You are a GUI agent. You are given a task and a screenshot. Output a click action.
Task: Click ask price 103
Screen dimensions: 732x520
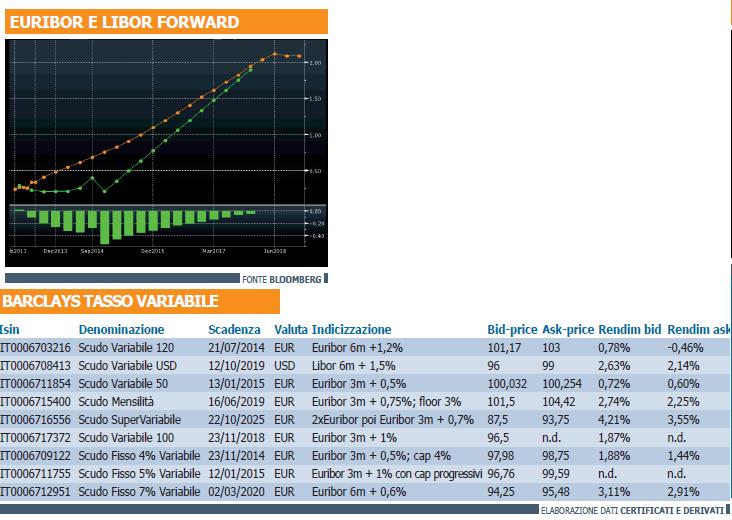[551, 348]
